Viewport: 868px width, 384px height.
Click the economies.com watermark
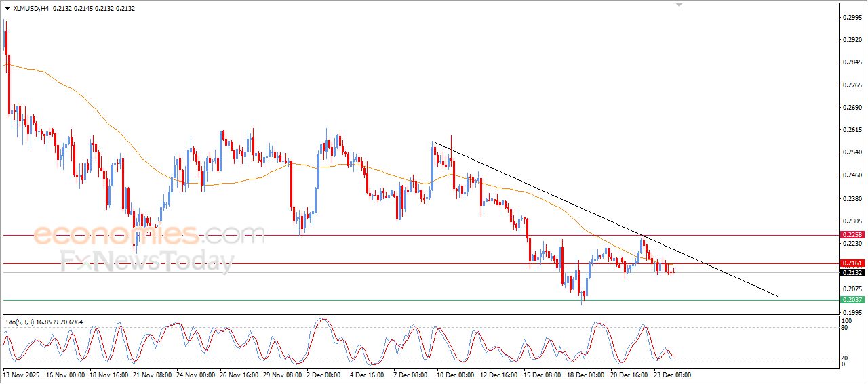pyautogui.click(x=149, y=236)
